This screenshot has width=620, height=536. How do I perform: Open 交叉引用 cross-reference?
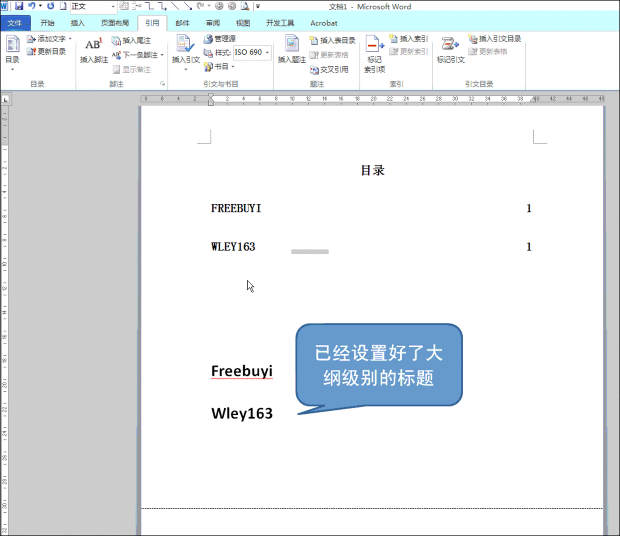pos(329,70)
